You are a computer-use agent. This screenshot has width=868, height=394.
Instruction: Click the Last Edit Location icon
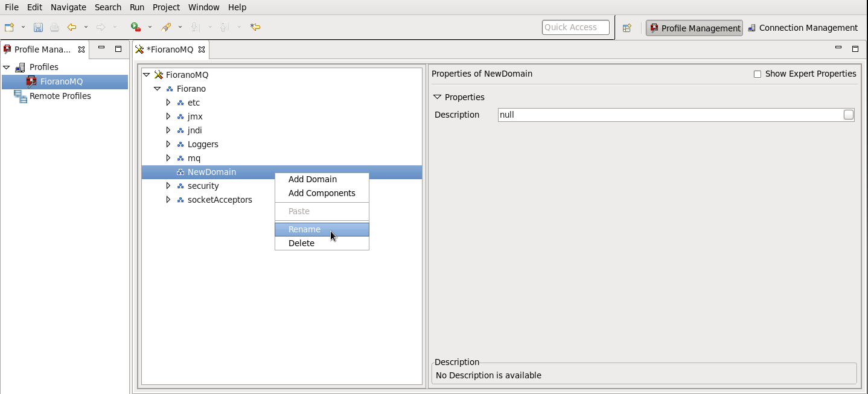(x=255, y=27)
